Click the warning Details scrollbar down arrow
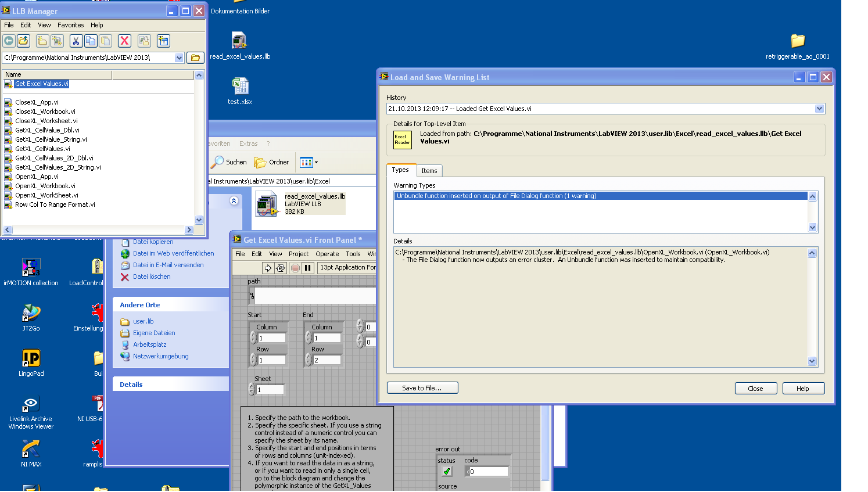The image size is (868, 492). (812, 361)
